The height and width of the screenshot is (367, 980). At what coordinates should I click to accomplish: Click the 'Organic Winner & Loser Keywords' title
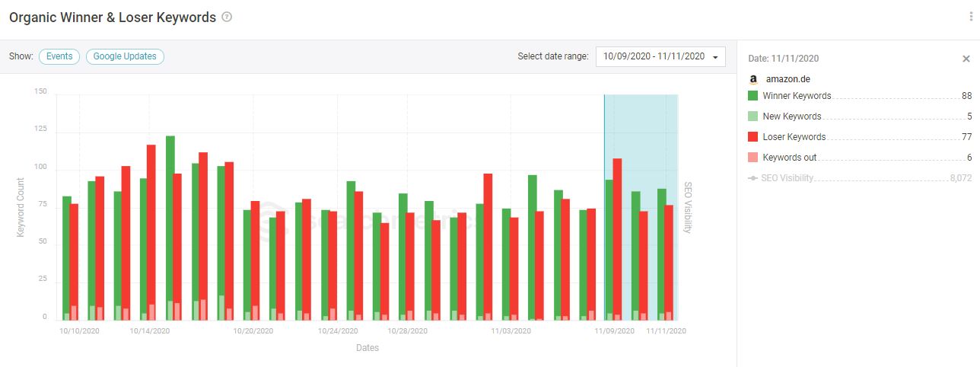[x=113, y=18]
